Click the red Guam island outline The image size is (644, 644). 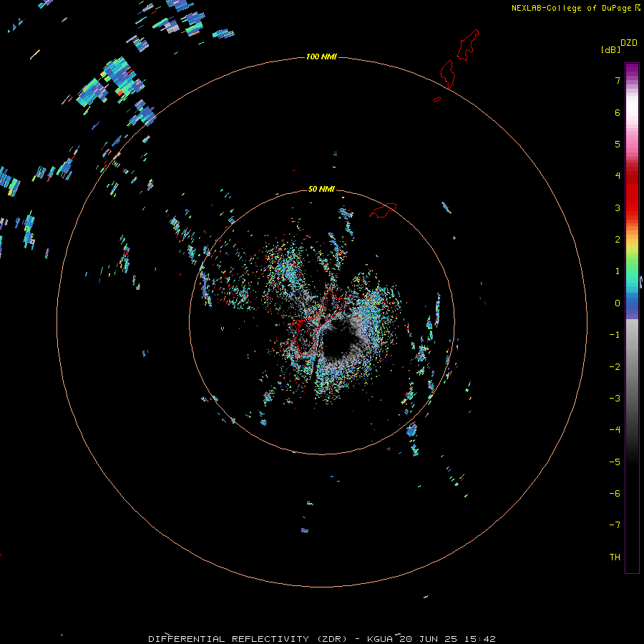click(x=318, y=323)
